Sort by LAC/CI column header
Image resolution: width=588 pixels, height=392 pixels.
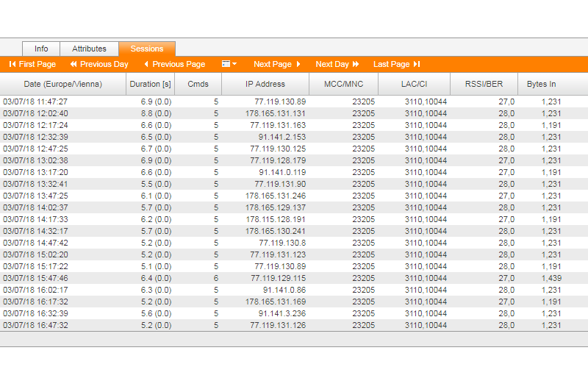[x=414, y=85]
